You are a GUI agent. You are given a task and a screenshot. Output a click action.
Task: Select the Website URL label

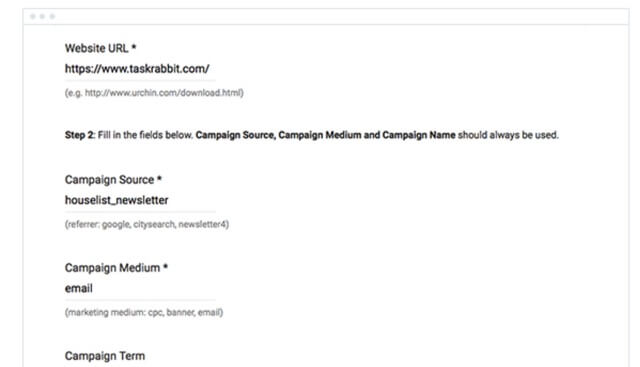point(96,48)
